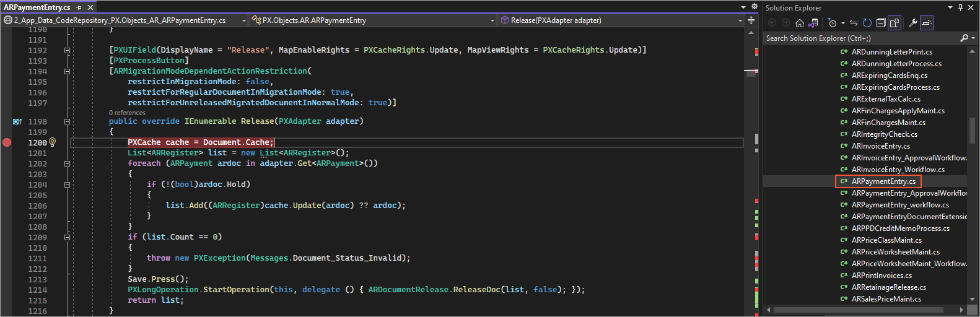Focus the Search Solution Explorer field

click(x=861, y=38)
